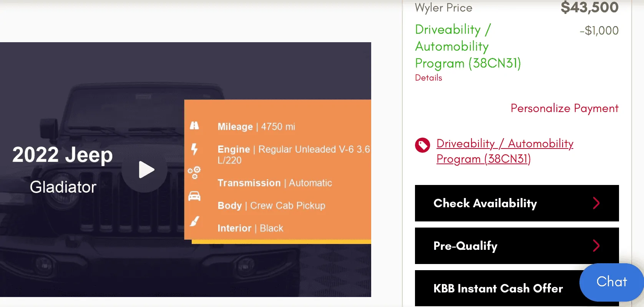Screen dimensions: 644x307
Task: Click the interior paintbrush icon
Action: click(195, 221)
